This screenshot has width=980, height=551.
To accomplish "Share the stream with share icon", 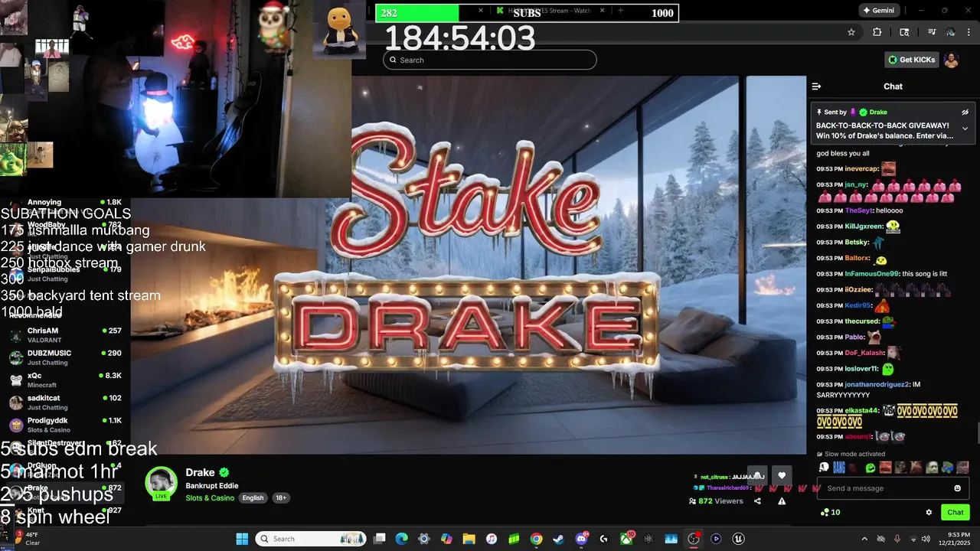I will pos(757,501).
